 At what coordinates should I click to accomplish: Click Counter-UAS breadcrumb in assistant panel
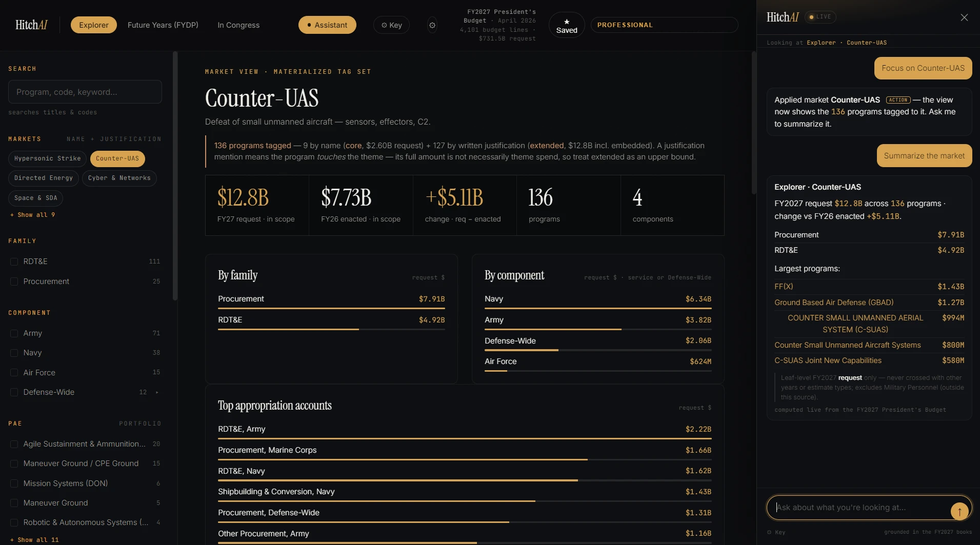click(x=867, y=43)
